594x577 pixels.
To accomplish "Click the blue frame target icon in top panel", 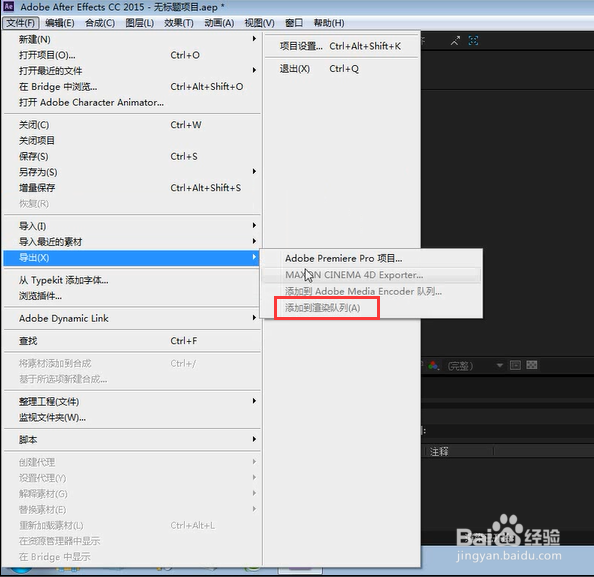I will 474,41.
